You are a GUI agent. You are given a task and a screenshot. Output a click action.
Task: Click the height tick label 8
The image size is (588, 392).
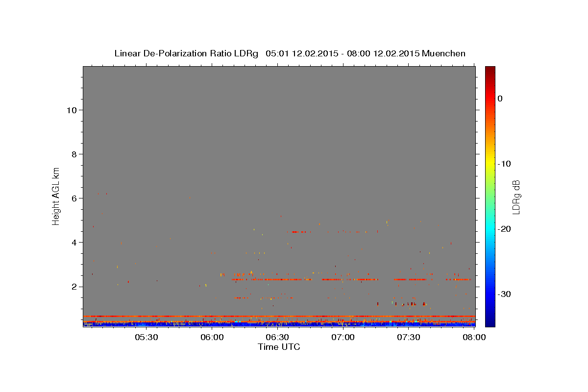click(74, 154)
